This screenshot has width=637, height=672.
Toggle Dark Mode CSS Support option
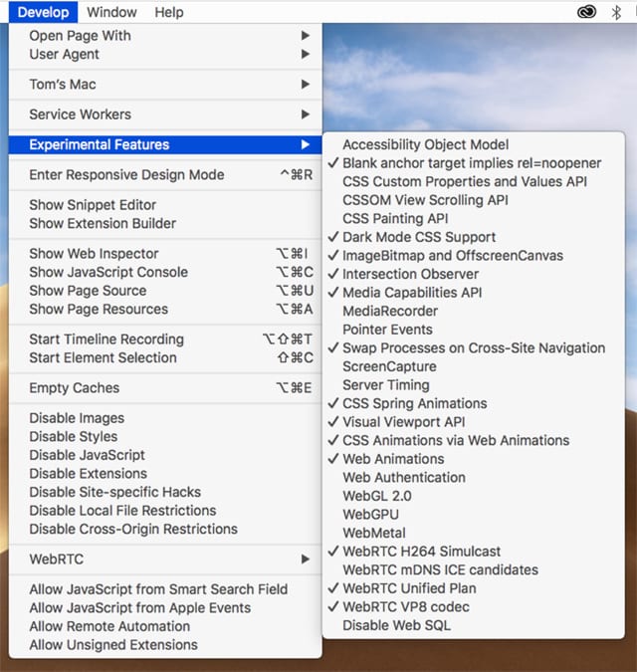418,237
